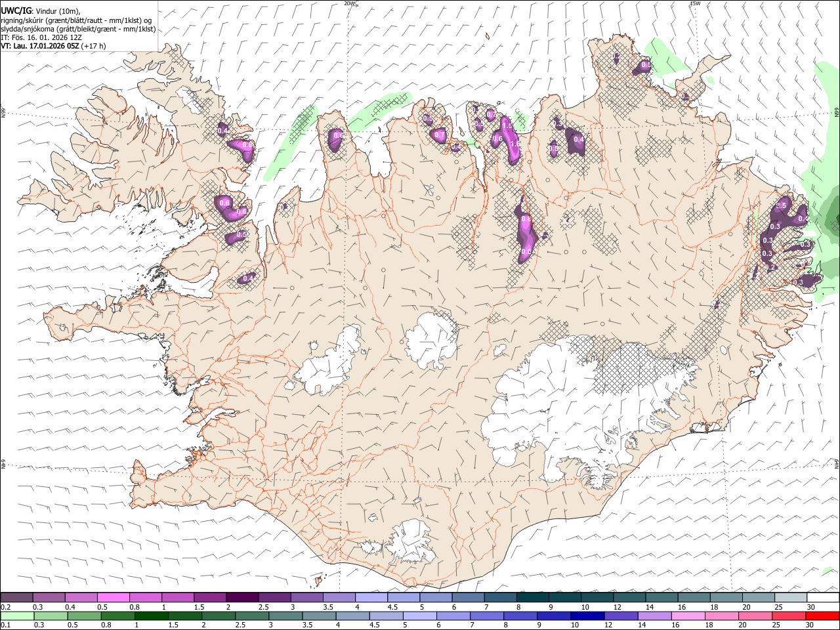The width and height of the screenshot is (840, 630).
Task: Click the 'slydda/snjókoma (grátt/bleikt/grænt - mm/1klst)' header line
Action: click(78, 29)
